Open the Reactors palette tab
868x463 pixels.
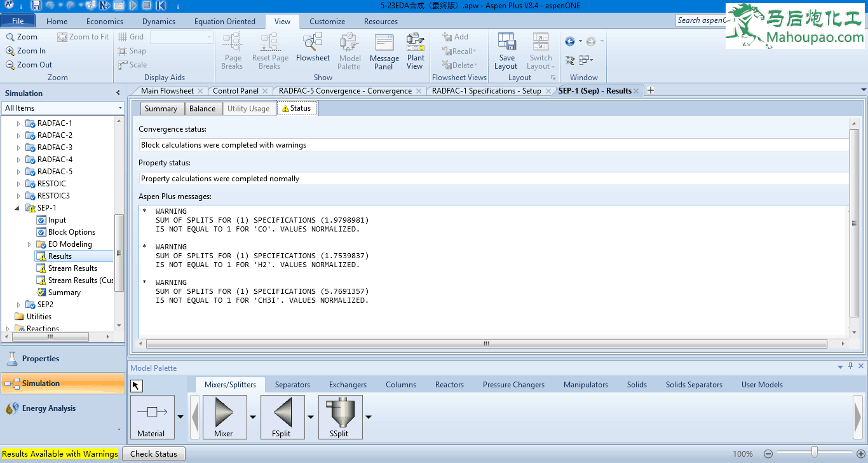(x=450, y=385)
